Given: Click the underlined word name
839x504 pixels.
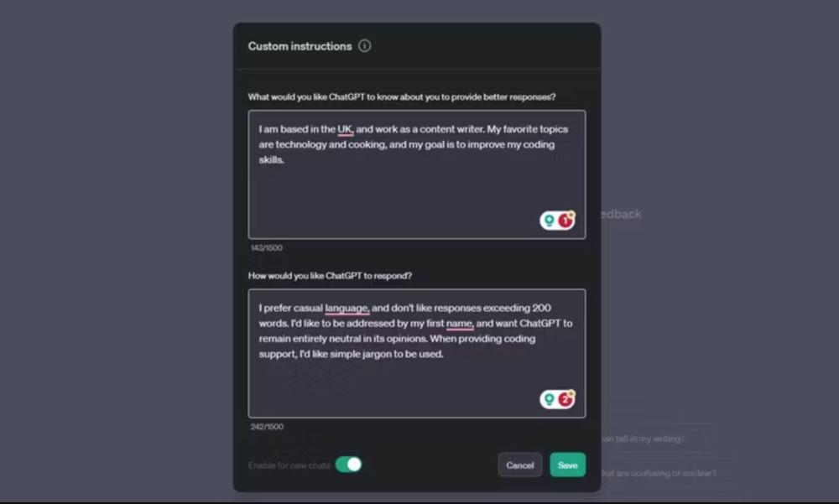Looking at the screenshot, I should pos(460,324).
